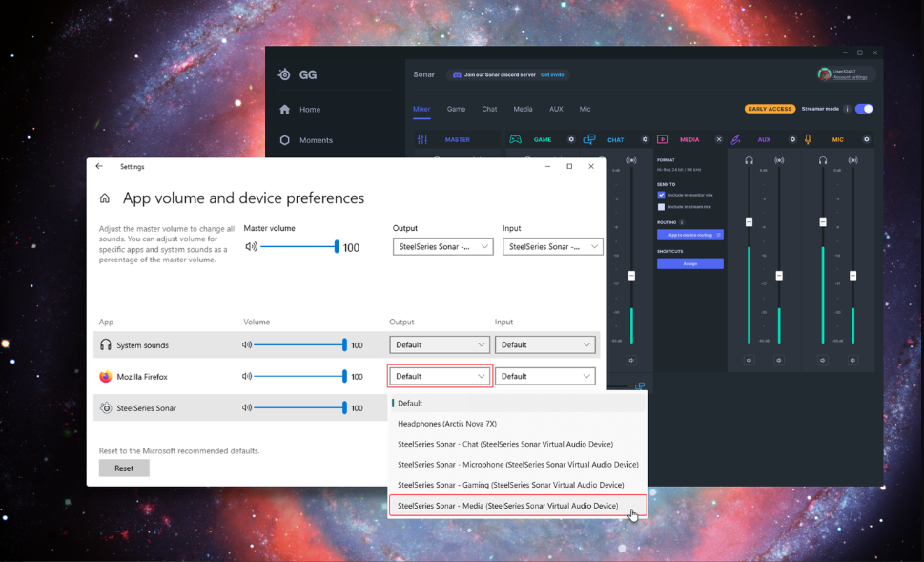This screenshot has height=562, width=924.
Task: Open the Game channel gear settings
Action: click(x=571, y=139)
